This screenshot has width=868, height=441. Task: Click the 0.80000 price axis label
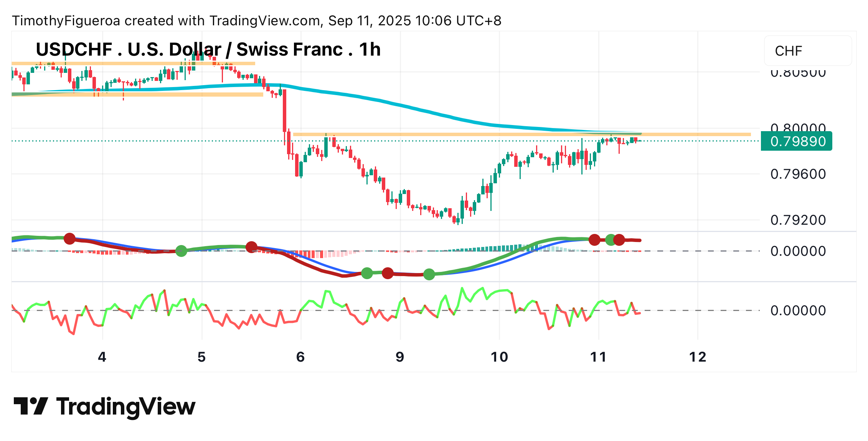(x=798, y=128)
